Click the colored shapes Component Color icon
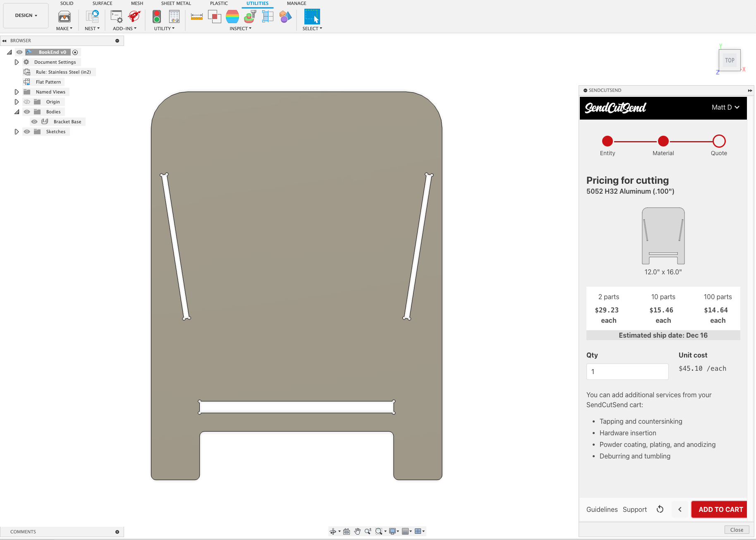This screenshot has width=756, height=540. (285, 17)
